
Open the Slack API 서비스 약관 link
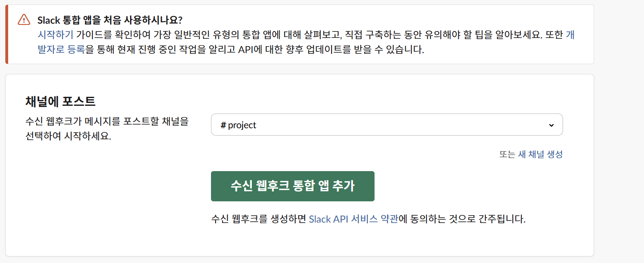tap(353, 219)
